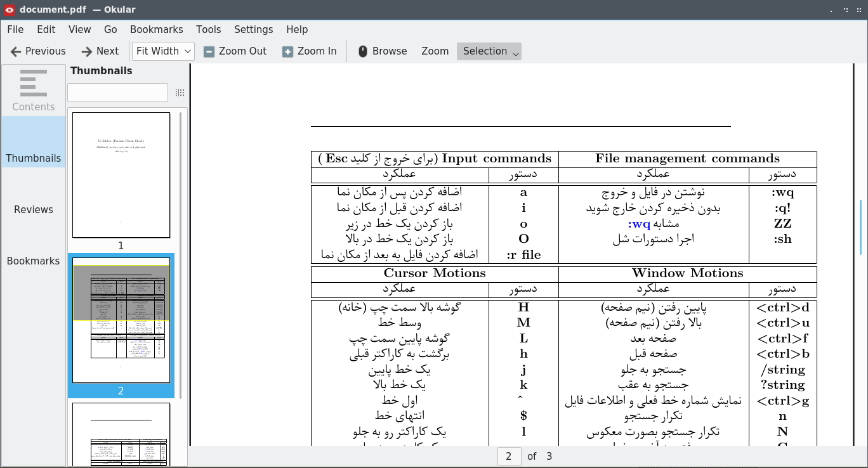Select the page 1 thumbnail
The height and width of the screenshot is (468, 868).
coord(121,175)
